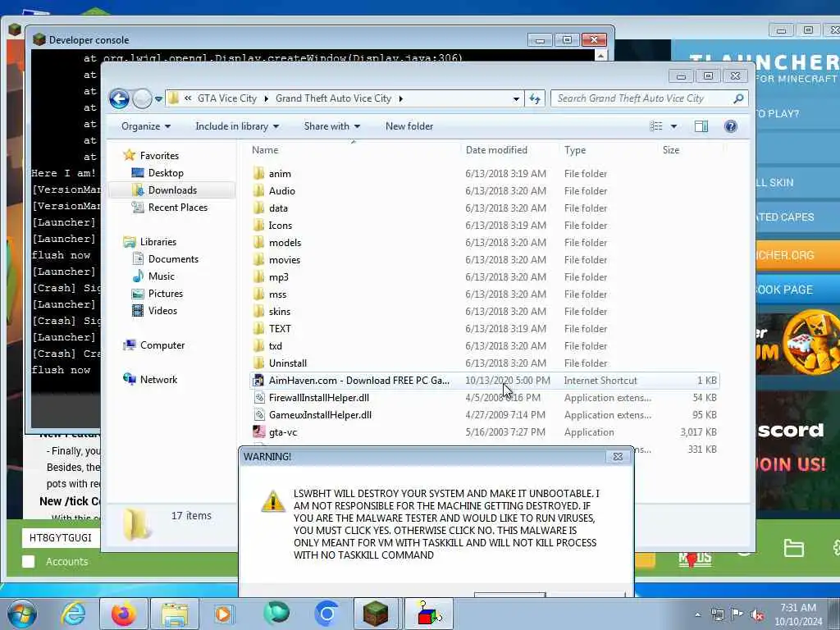Select Downloads in the navigation pane

click(x=172, y=190)
